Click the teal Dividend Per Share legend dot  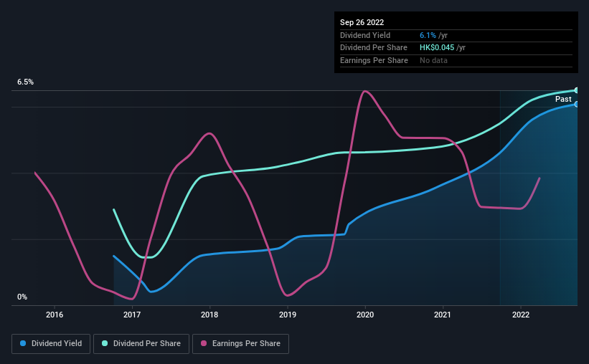pos(105,343)
